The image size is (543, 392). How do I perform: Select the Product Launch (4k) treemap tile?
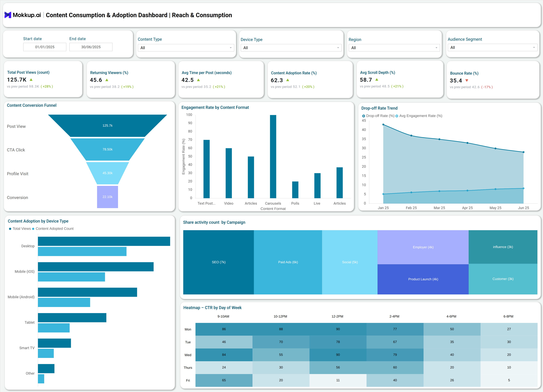(x=423, y=279)
